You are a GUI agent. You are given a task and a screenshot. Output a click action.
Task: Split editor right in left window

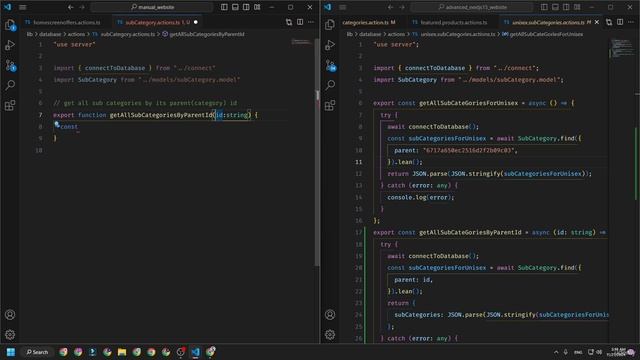pyautogui.click(x=300, y=22)
